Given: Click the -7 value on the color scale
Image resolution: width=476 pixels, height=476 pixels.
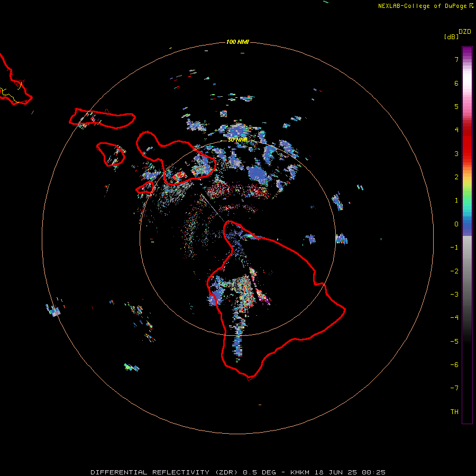Looking at the screenshot, I should click(x=454, y=388).
